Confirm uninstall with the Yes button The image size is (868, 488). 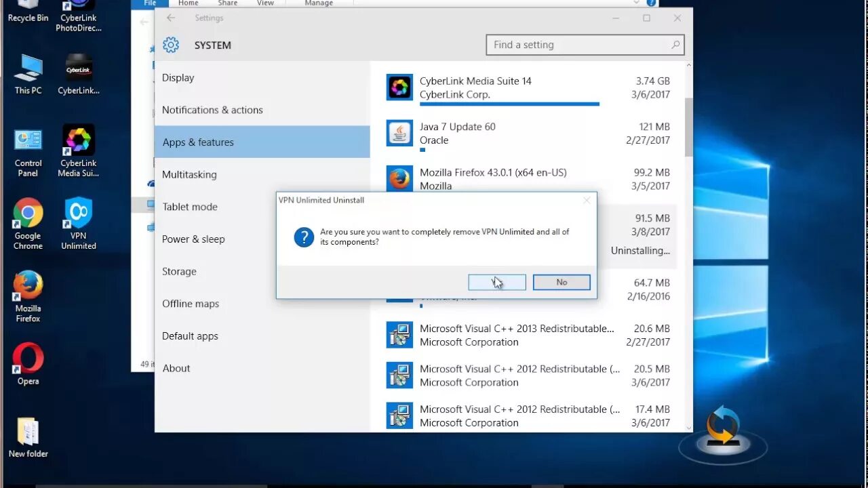tap(497, 282)
